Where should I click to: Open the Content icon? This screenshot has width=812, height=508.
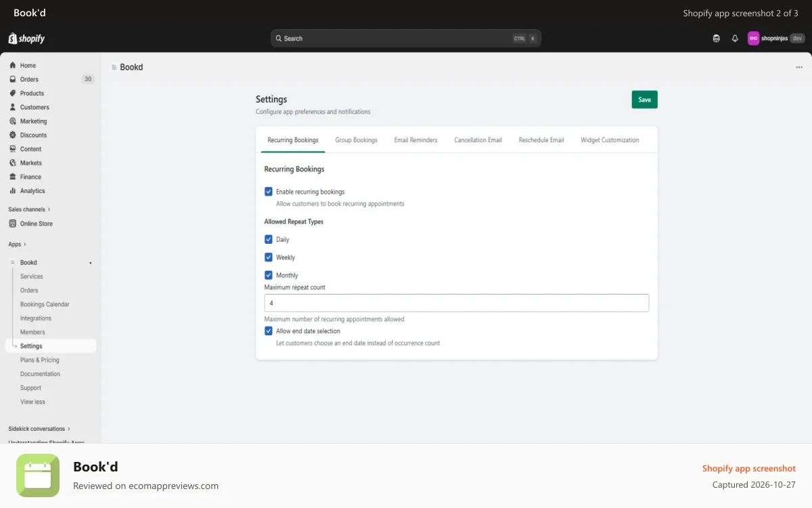[x=13, y=149]
